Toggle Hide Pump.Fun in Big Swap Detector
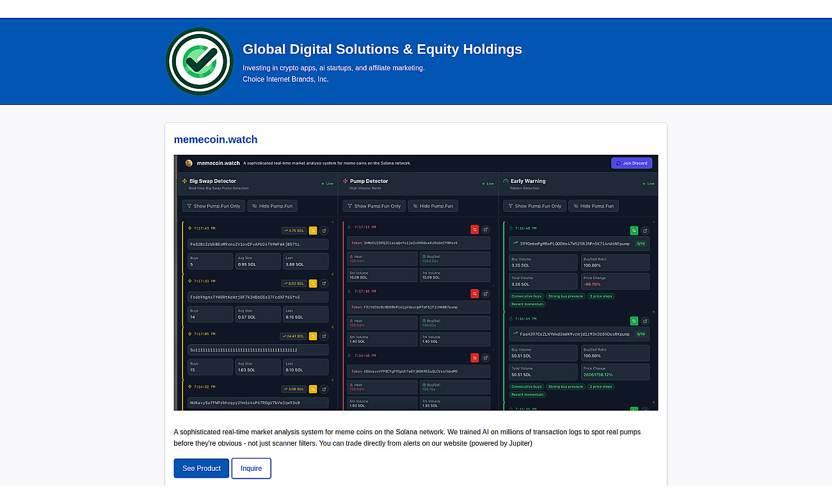Image resolution: width=832 pixels, height=504 pixels. pyautogui.click(x=273, y=206)
